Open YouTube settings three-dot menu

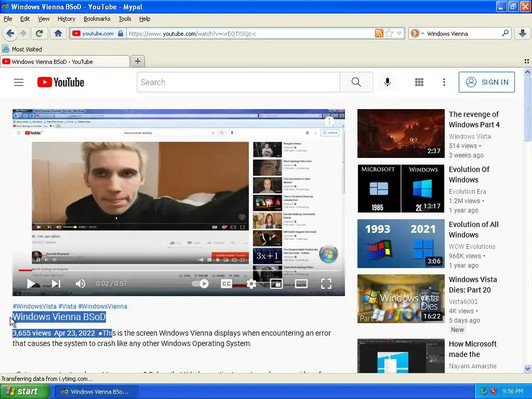tap(444, 82)
